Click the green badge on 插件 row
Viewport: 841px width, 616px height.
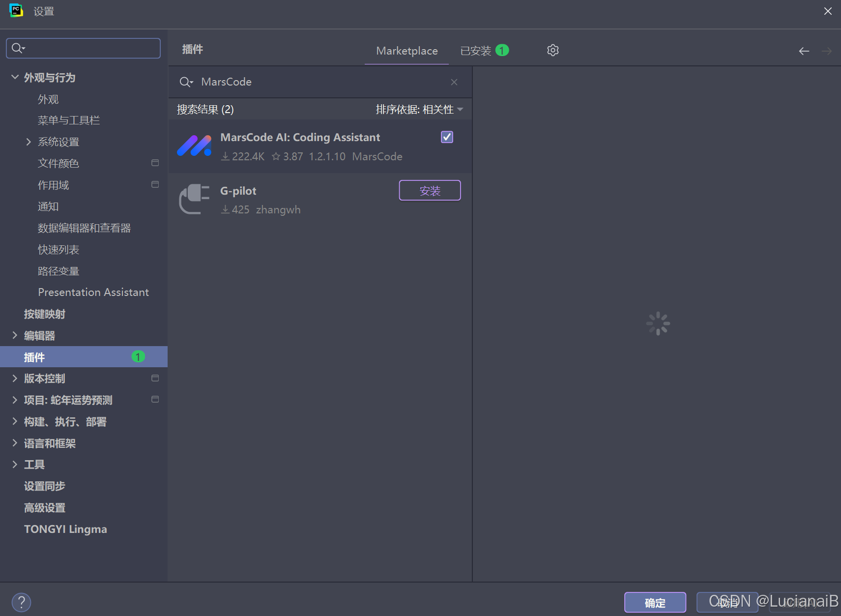point(138,356)
